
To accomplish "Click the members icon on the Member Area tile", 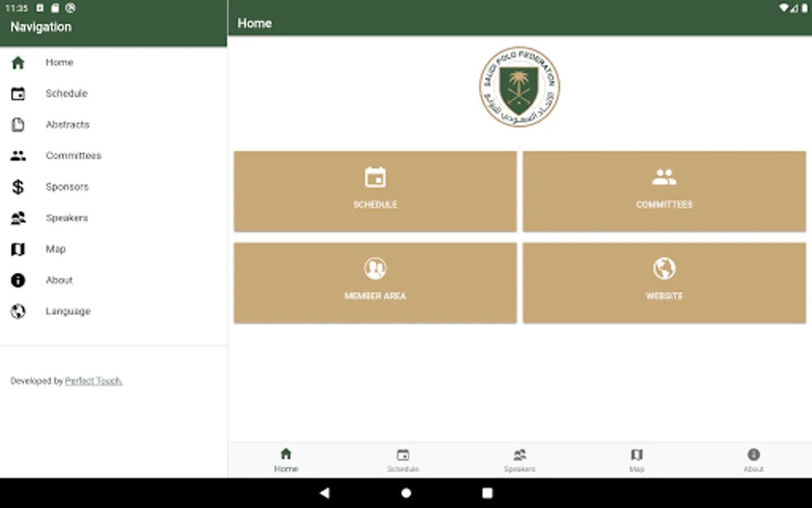I will point(375,269).
